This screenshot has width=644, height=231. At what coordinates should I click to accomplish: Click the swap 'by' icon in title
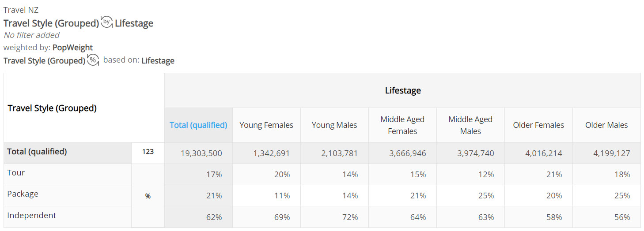point(106,22)
